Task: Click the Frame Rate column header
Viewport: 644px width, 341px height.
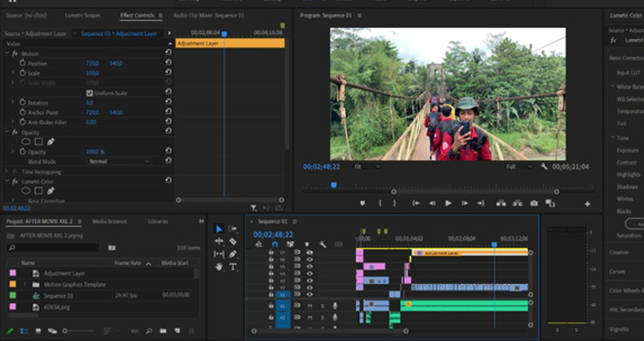Action: pyautogui.click(x=128, y=263)
